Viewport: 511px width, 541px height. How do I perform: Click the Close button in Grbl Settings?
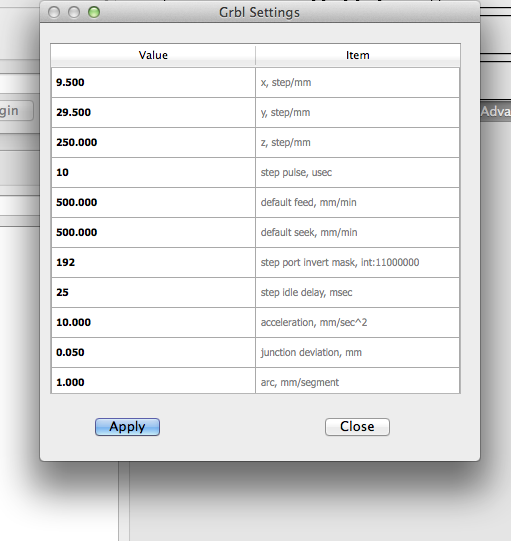357,427
